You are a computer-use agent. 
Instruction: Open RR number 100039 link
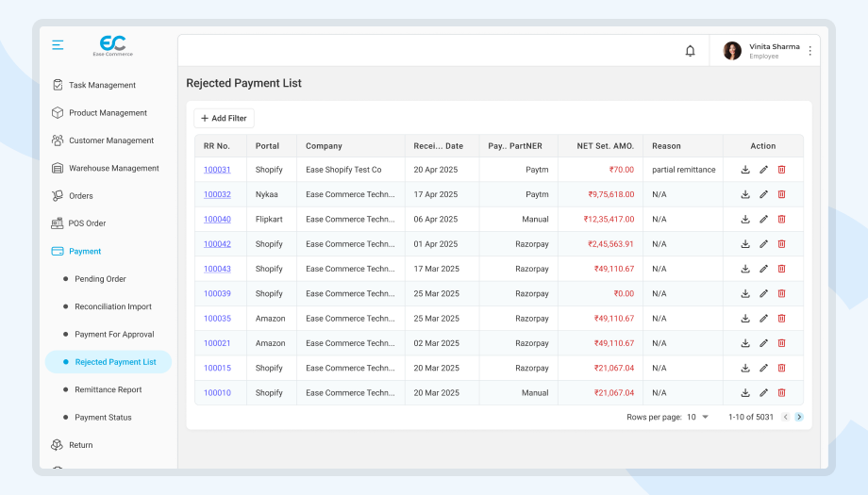[217, 293]
